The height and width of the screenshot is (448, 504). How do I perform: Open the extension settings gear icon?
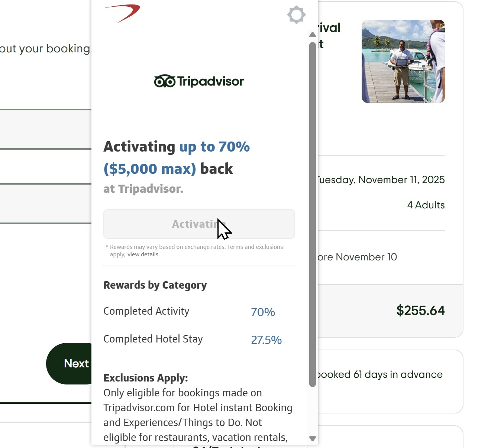[296, 15]
